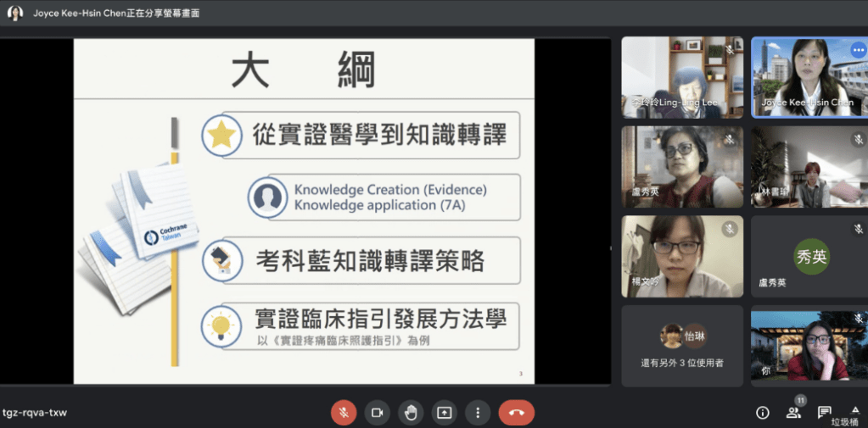Screen dimensions: 868x428
Task: Click blue options icon on Joyce's tile
Action: [x=858, y=50]
